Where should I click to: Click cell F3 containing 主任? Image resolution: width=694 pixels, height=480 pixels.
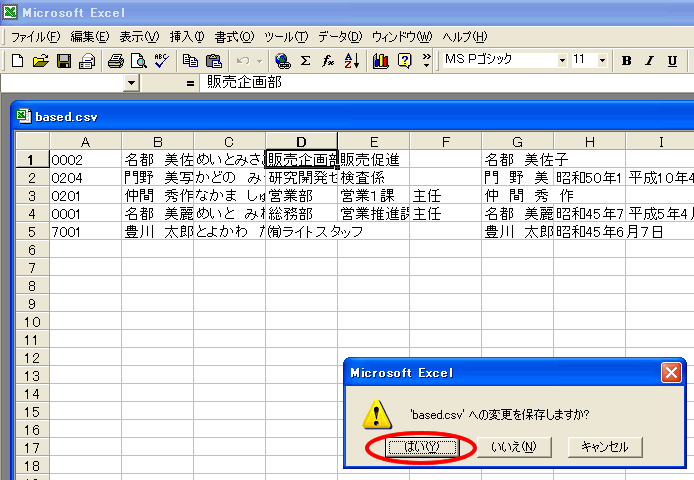coord(446,195)
